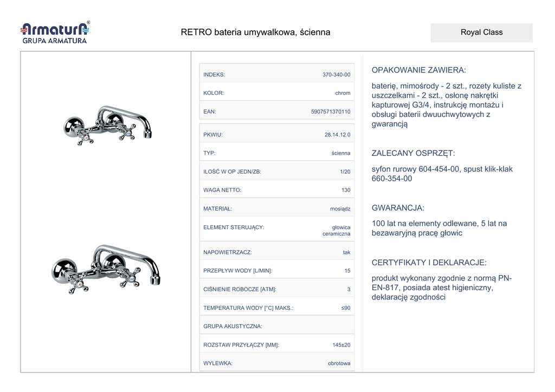Click the WYLEWKA value obrotowa
The height and width of the screenshot is (392, 555).
click(339, 363)
